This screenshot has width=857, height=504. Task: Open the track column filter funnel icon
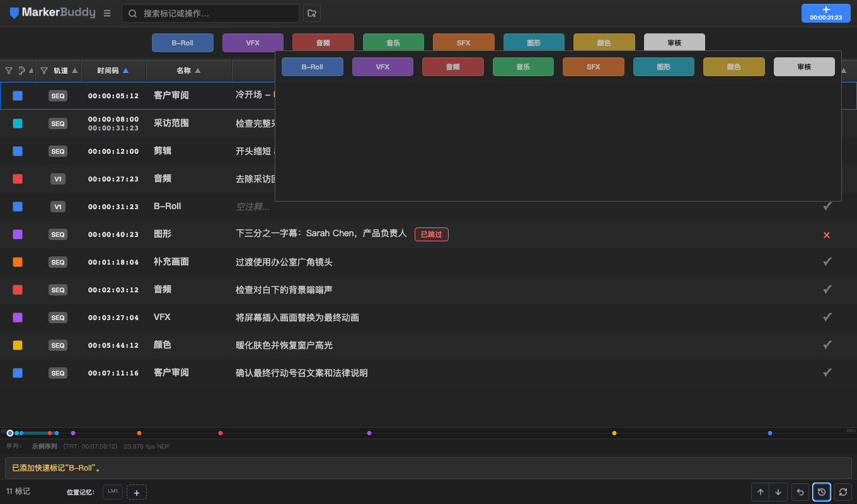tap(44, 71)
